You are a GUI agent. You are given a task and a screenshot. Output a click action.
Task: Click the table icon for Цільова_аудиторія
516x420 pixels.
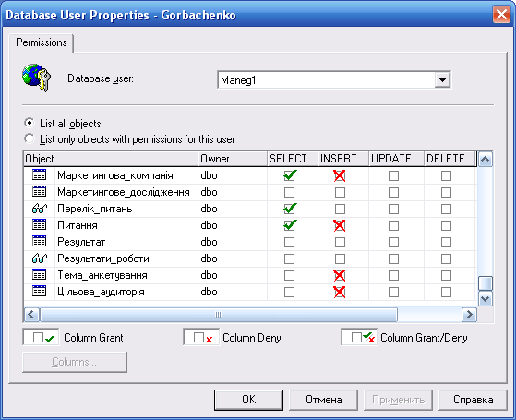[39, 292]
